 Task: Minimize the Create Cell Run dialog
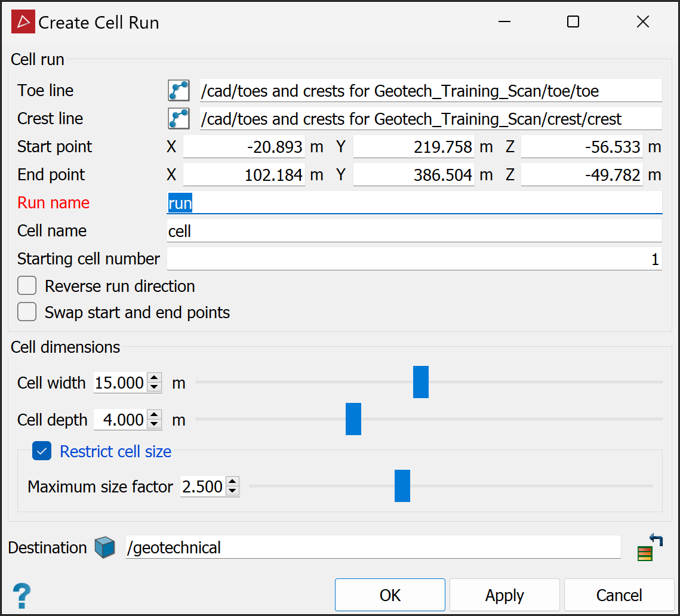(x=504, y=21)
